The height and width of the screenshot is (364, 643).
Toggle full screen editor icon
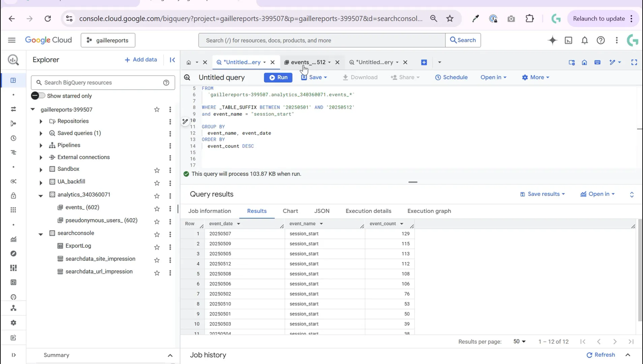pyautogui.click(x=634, y=62)
